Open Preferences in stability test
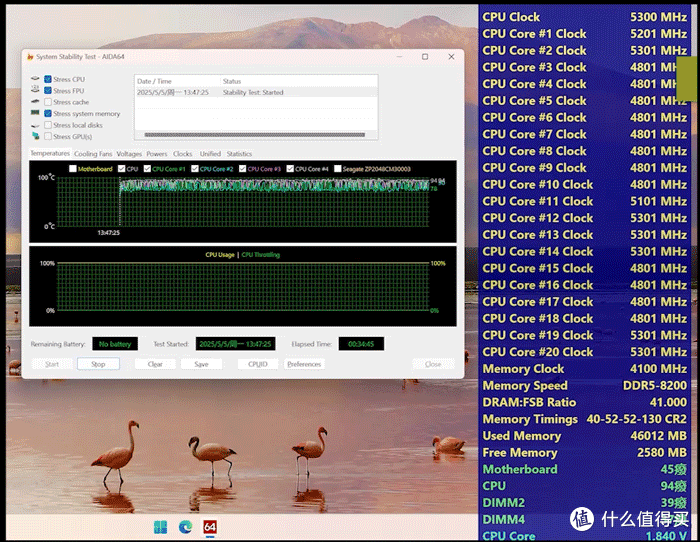700x542 pixels. (304, 364)
